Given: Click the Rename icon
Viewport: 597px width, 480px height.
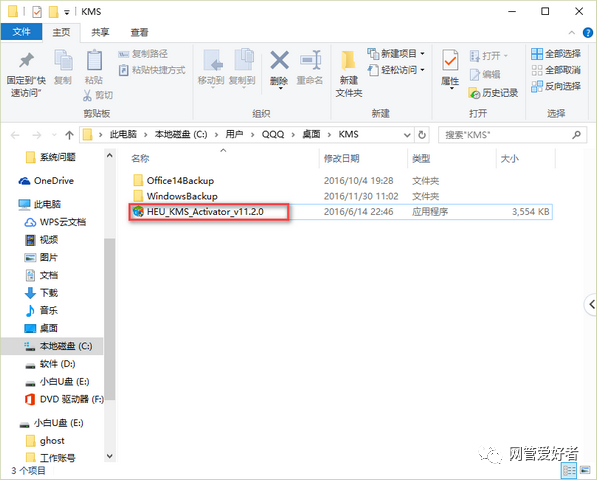Looking at the screenshot, I should click(310, 60).
